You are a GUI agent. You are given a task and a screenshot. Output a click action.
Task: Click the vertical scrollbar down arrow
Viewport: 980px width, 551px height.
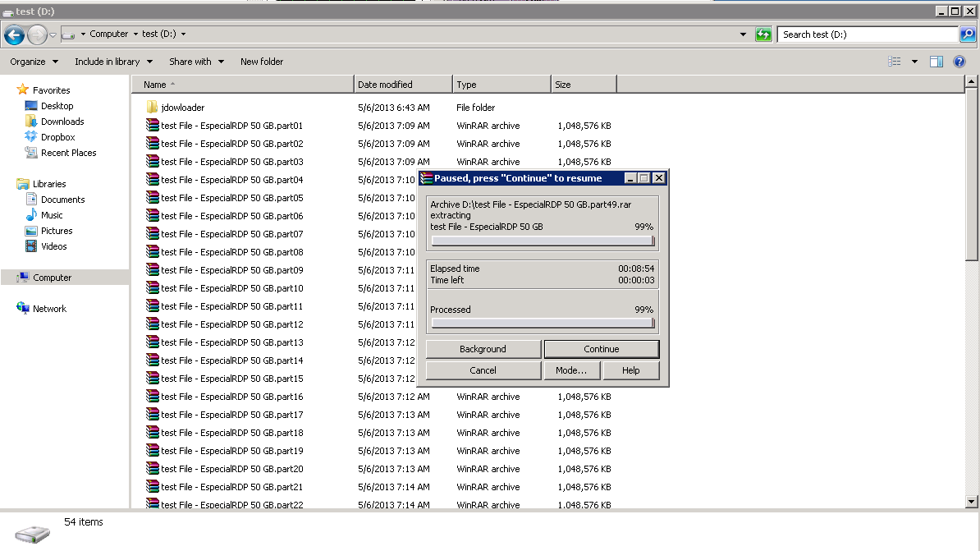click(x=972, y=501)
